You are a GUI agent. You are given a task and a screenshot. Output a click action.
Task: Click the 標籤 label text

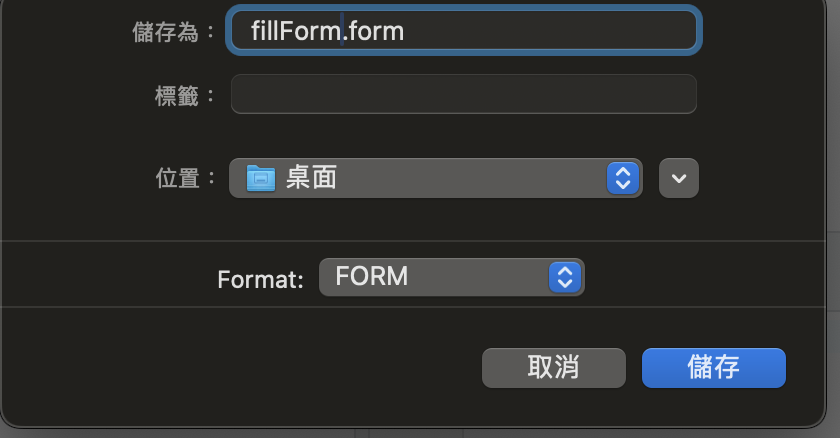click(177, 96)
